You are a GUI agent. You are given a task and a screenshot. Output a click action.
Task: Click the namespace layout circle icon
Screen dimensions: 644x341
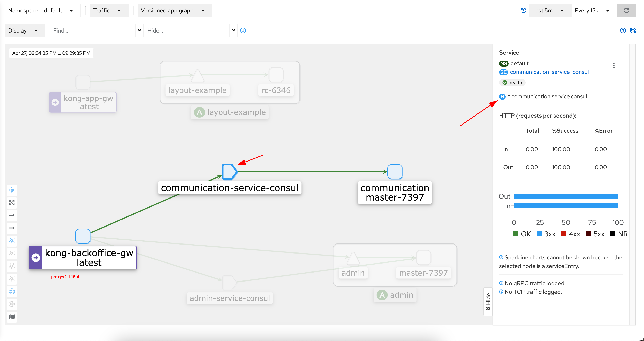12,292
